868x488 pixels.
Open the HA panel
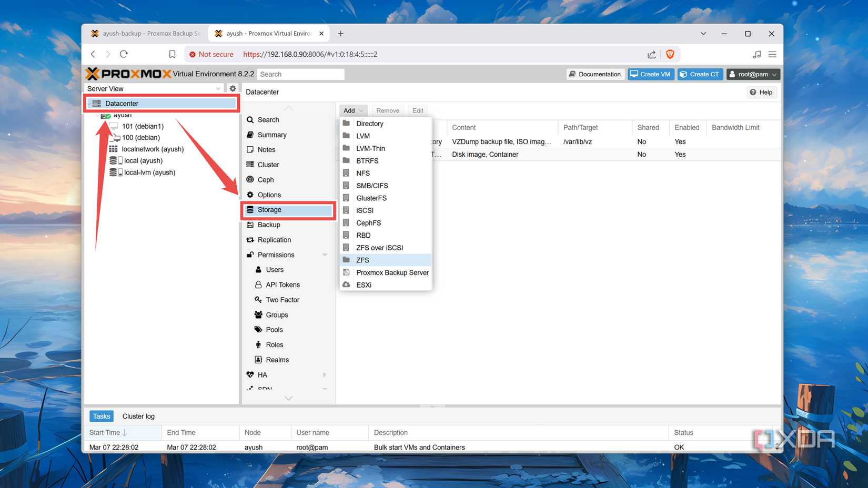pos(261,374)
